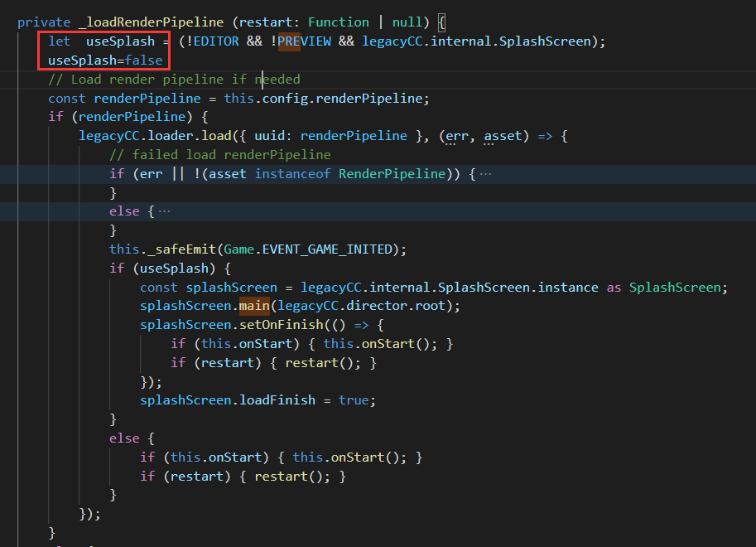Click the 'loadFinish' property
The height and width of the screenshot is (547, 756).
click(x=277, y=400)
